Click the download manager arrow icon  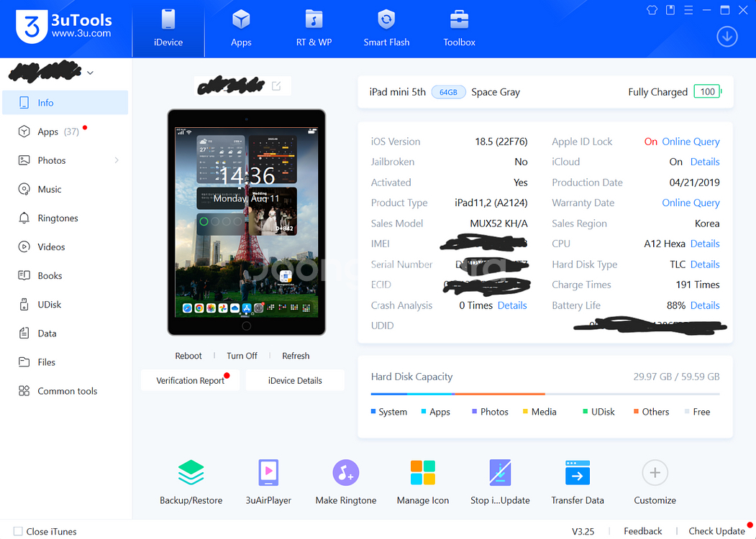727,37
